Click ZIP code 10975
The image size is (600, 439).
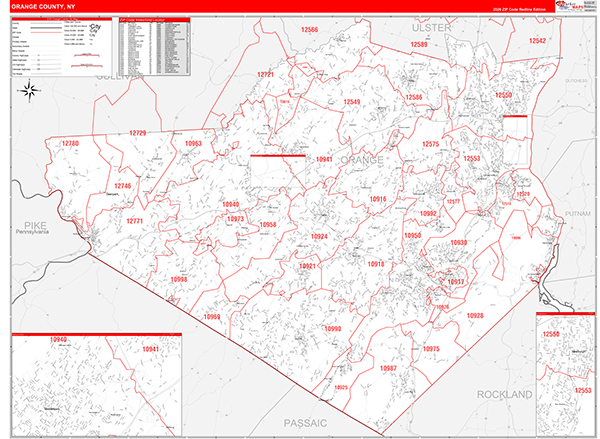[x=431, y=349]
